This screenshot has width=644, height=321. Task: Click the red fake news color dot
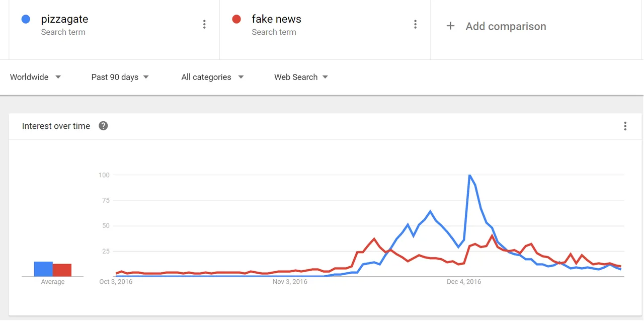coord(236,19)
